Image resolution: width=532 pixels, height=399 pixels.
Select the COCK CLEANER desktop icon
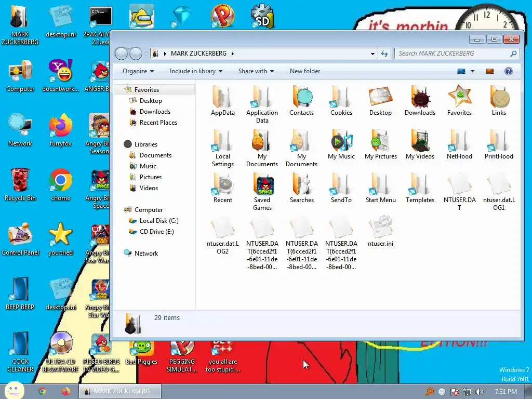pyautogui.click(x=20, y=352)
